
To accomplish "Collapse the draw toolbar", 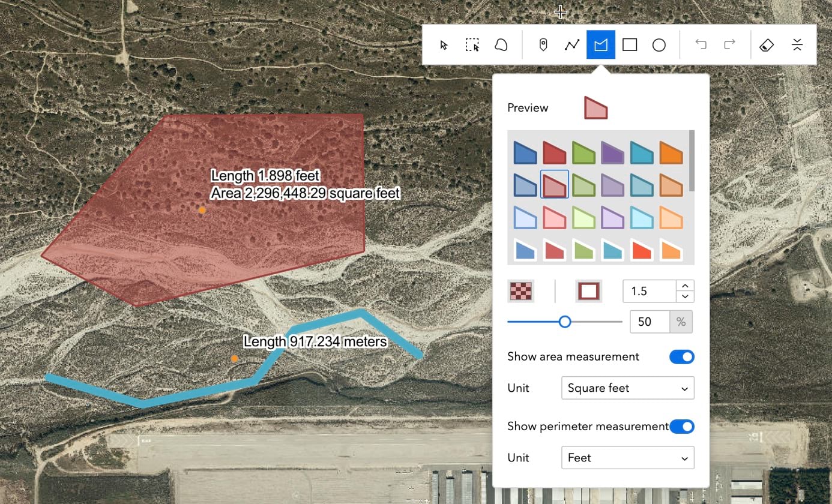I will 797,45.
